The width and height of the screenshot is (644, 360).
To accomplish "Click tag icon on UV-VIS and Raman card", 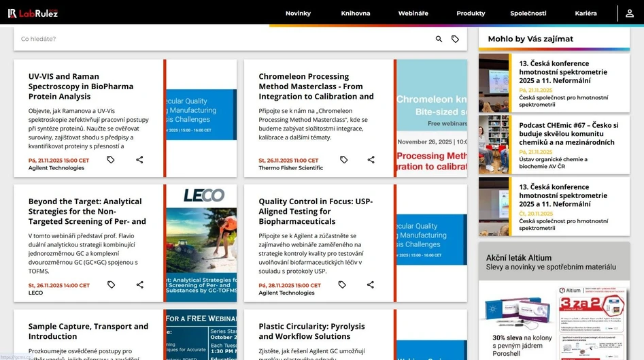I will 111,160.
